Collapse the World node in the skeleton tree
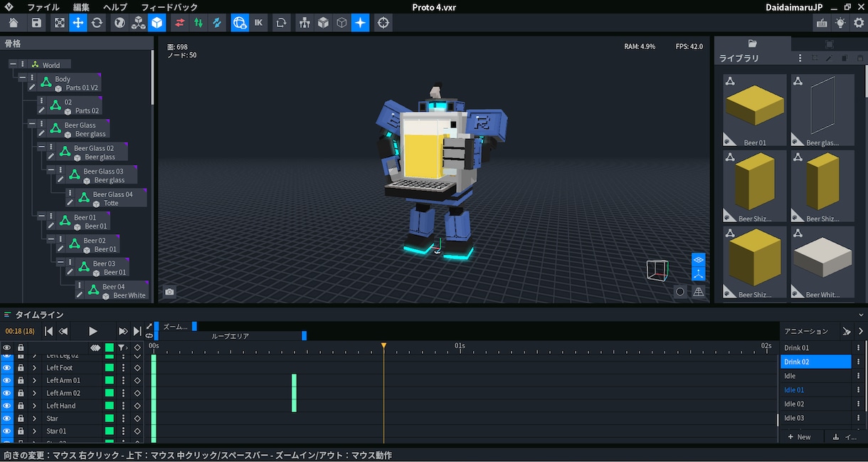This screenshot has height=462, width=868. [x=13, y=64]
